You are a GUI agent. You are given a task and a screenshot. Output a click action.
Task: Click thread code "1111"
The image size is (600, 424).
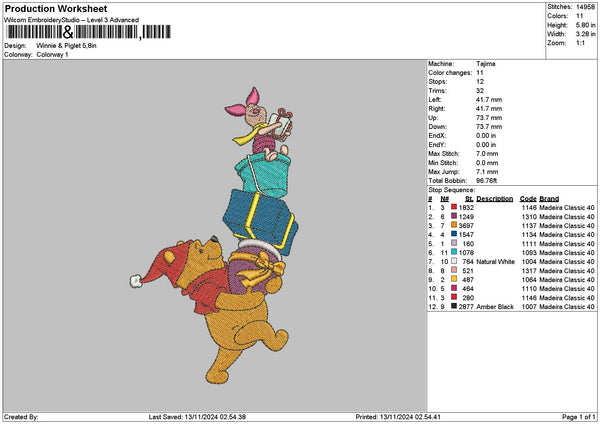pos(529,243)
